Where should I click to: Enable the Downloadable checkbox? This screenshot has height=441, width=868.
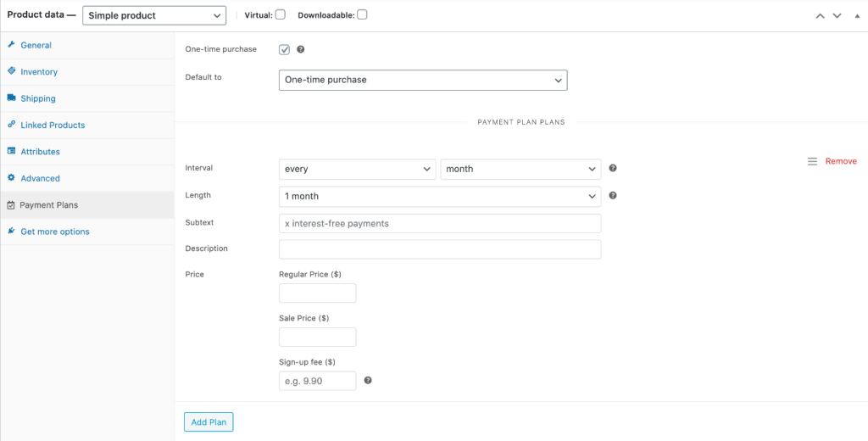[x=362, y=15]
